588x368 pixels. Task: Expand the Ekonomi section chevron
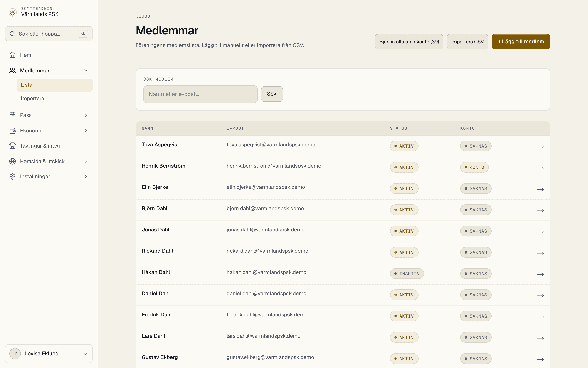tap(86, 130)
